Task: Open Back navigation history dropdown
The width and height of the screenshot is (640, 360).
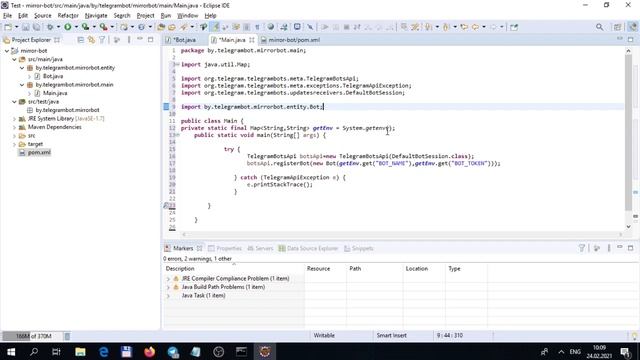Action: [484, 27]
